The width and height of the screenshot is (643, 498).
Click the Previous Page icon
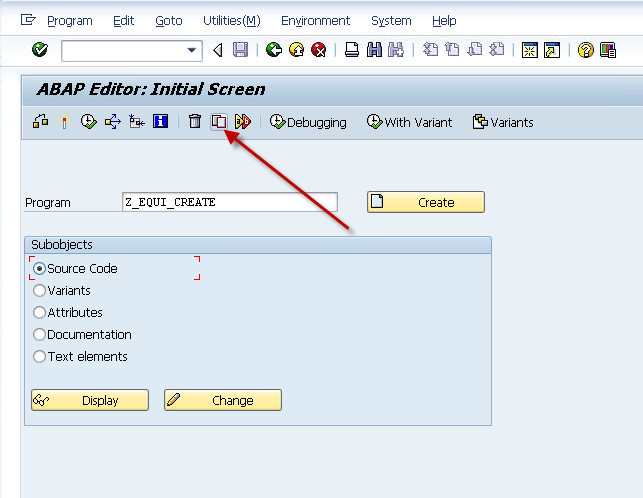pyautogui.click(x=452, y=50)
